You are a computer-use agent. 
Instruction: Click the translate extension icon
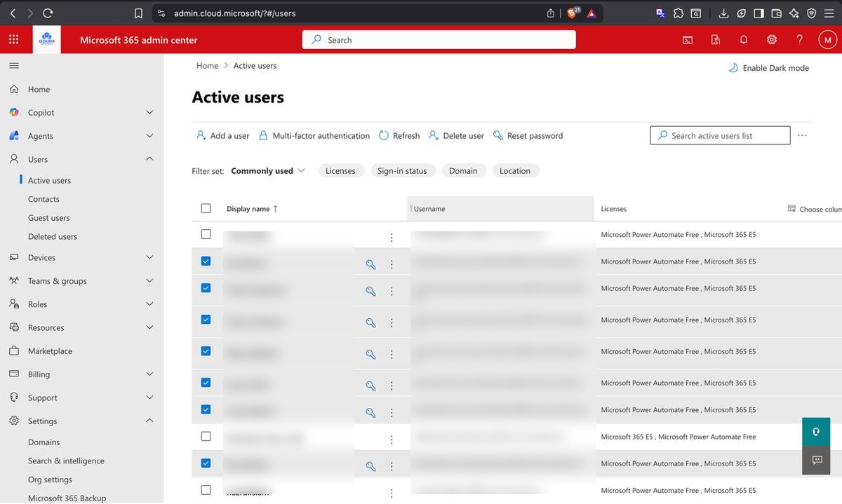tap(660, 13)
